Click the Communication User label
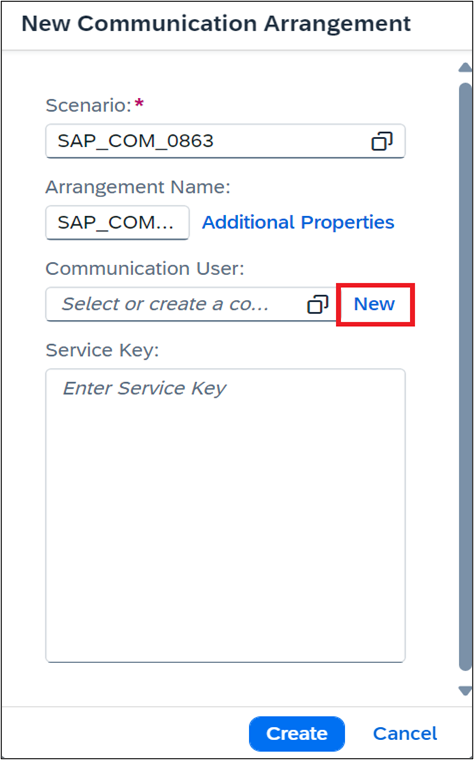 point(145,269)
